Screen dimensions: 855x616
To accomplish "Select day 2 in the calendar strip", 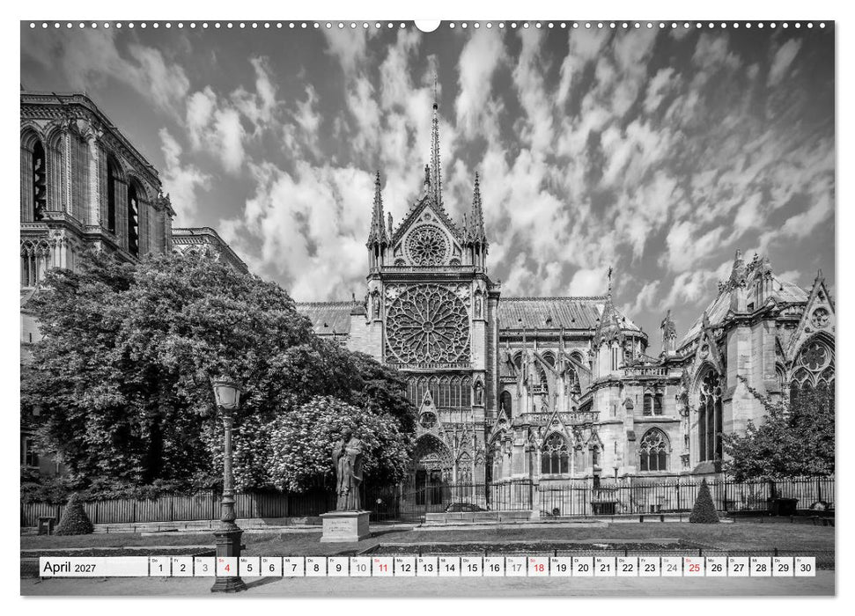I will tap(182, 567).
